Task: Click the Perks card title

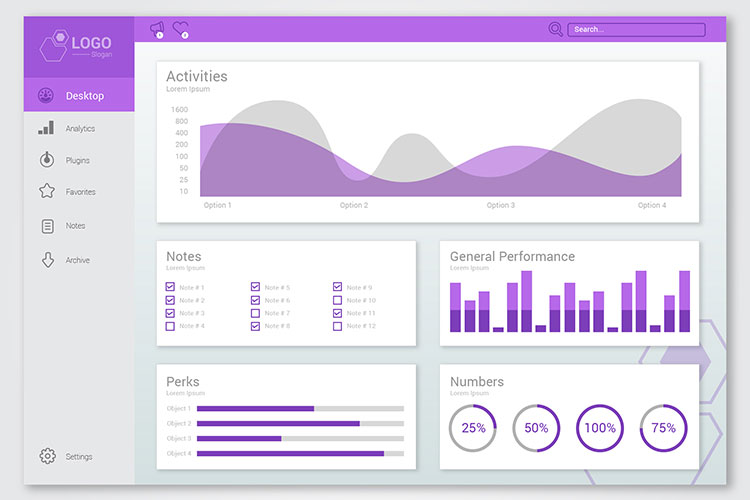Action: point(183,382)
